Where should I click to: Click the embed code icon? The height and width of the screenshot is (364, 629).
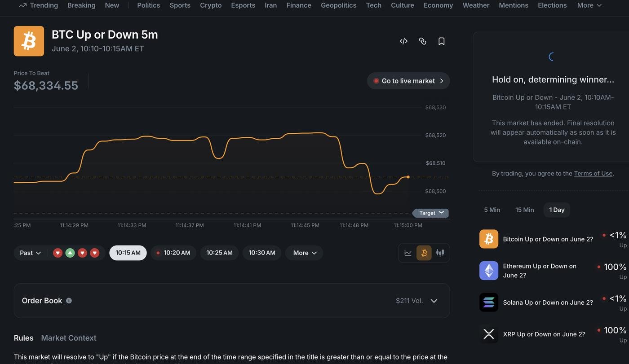pos(403,41)
